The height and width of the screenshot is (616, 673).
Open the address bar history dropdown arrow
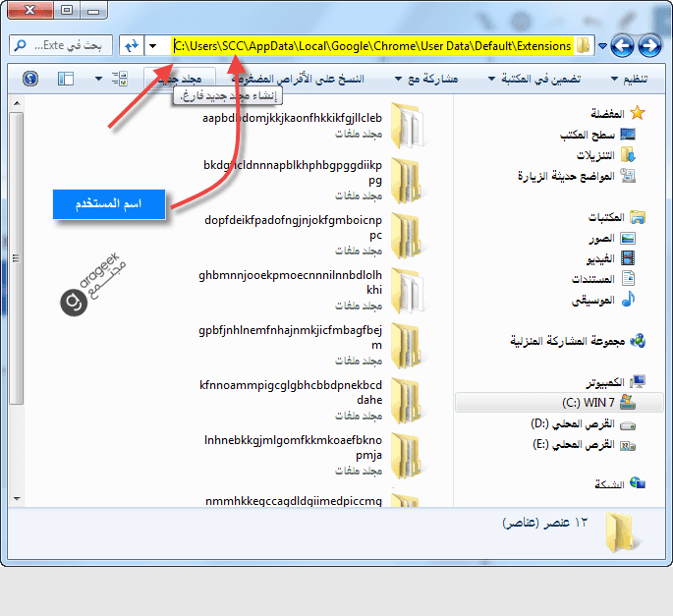(153, 46)
